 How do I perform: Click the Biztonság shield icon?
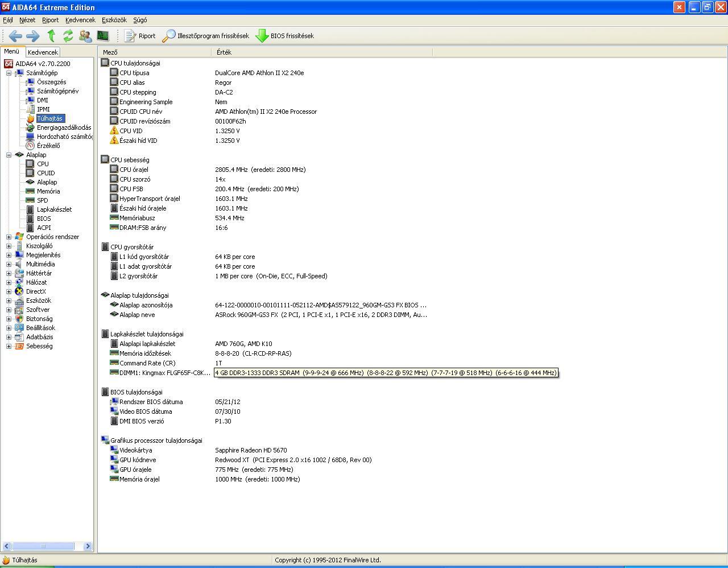click(x=19, y=319)
